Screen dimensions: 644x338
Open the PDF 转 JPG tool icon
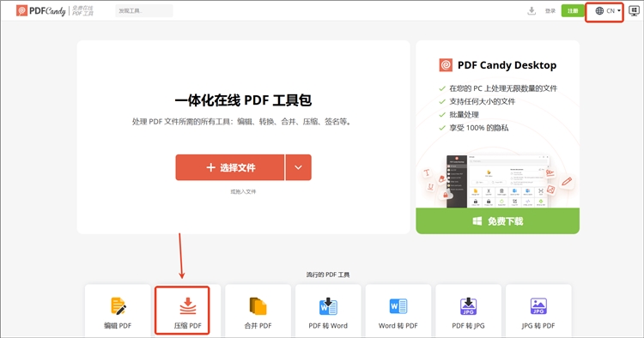coord(468,306)
